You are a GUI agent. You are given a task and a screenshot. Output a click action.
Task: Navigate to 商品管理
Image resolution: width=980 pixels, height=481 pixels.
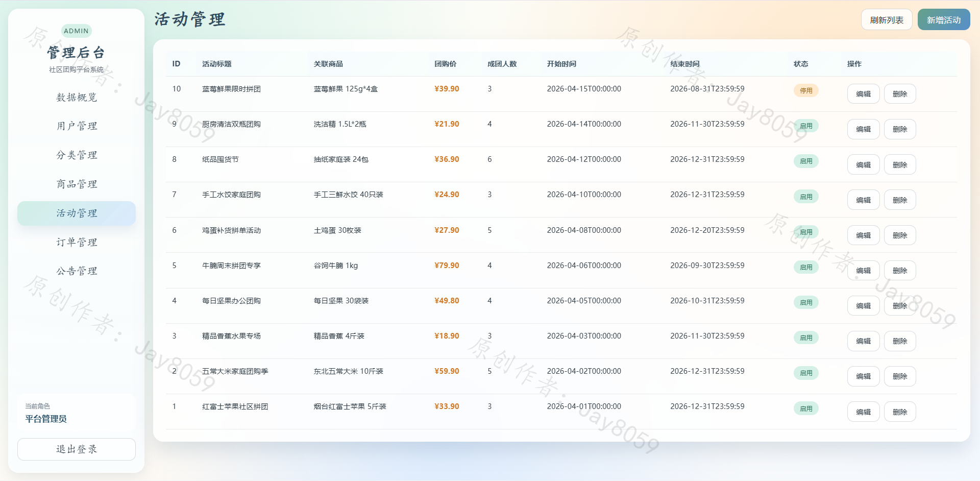(x=77, y=184)
